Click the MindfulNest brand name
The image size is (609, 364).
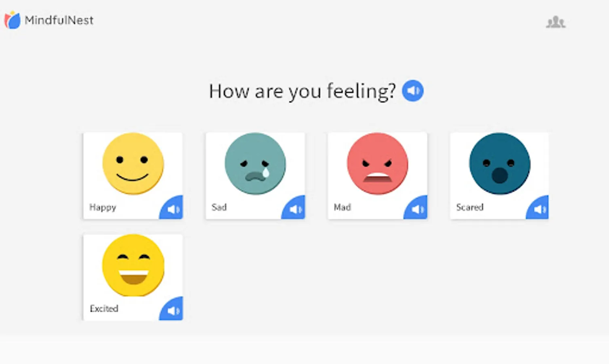tap(59, 20)
